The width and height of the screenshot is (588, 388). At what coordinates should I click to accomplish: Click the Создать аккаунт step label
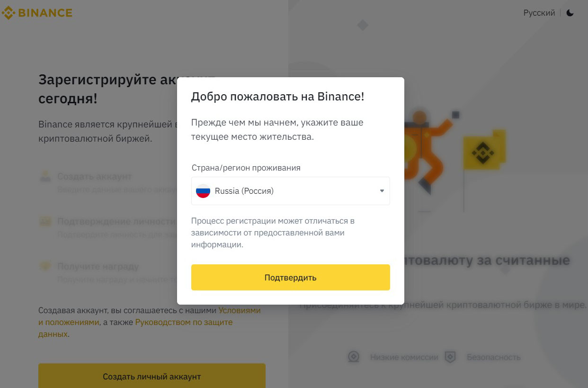pos(94,176)
